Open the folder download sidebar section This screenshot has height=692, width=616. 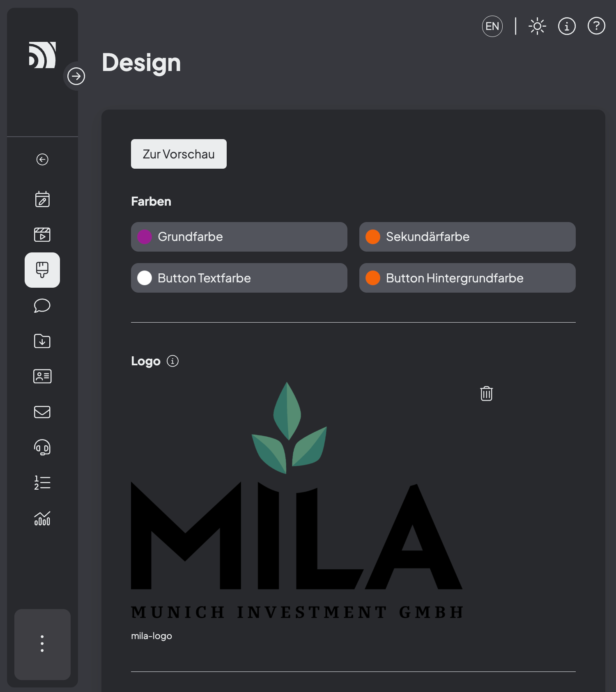[x=42, y=341]
